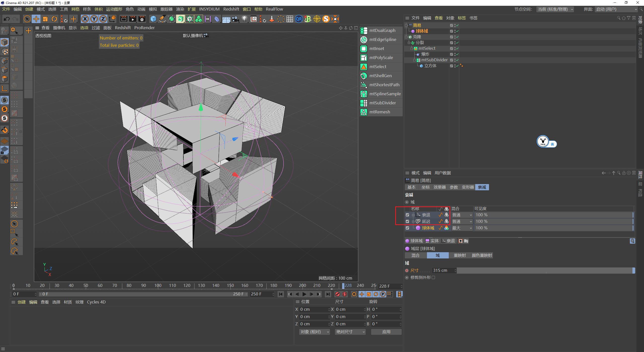Click the 应用 button
The image size is (644, 352).
(x=386, y=332)
